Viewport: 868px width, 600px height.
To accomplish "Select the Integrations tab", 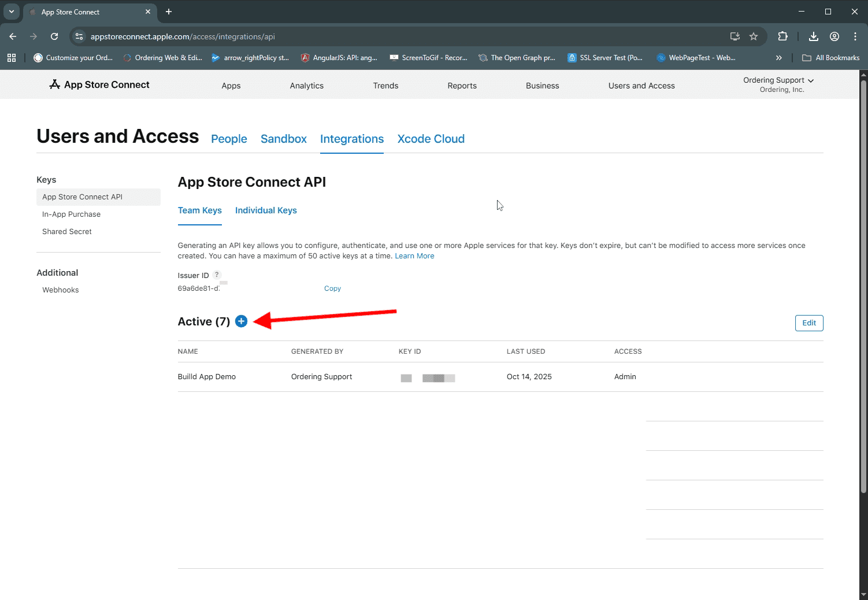I will [352, 139].
